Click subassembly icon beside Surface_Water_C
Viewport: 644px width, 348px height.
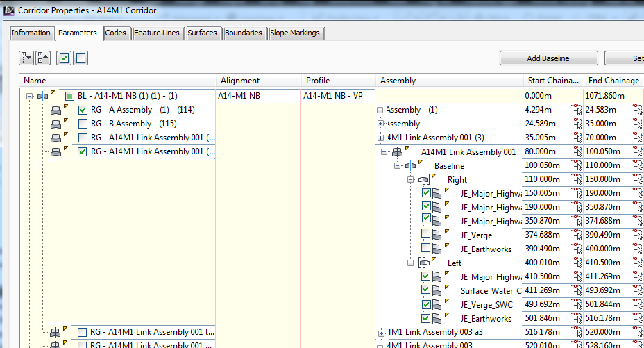point(437,291)
